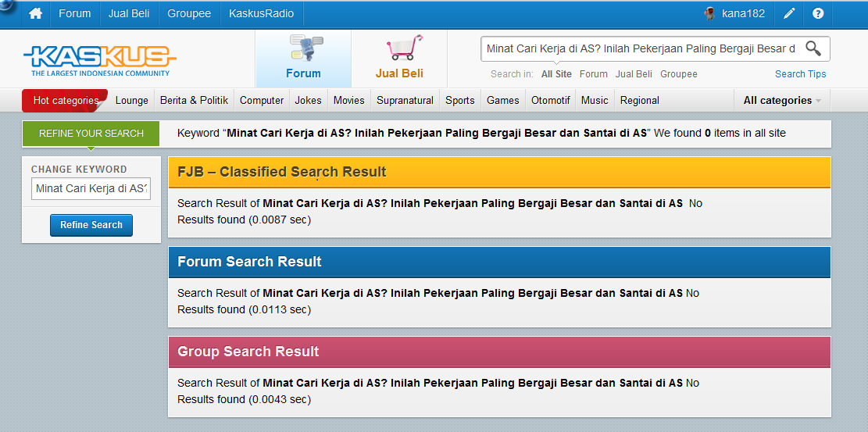Open the pencil create-post icon
This screenshot has width=868, height=432.
[789, 14]
